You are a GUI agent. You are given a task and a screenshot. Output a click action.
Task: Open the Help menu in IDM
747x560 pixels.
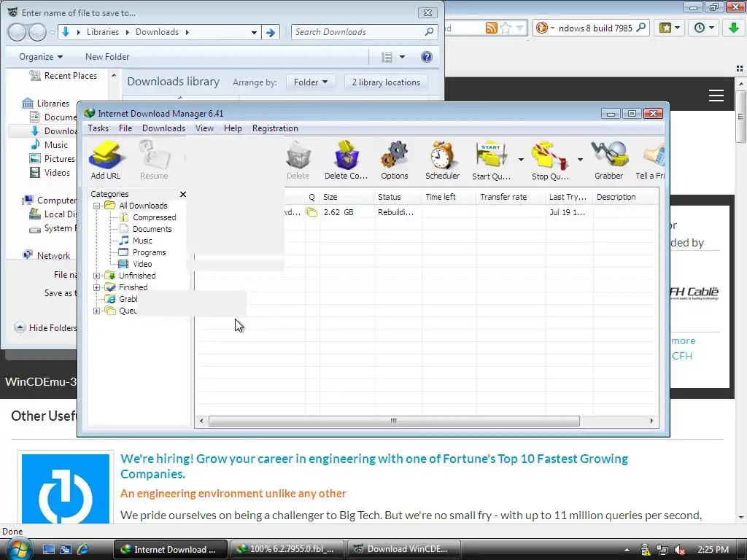click(233, 128)
